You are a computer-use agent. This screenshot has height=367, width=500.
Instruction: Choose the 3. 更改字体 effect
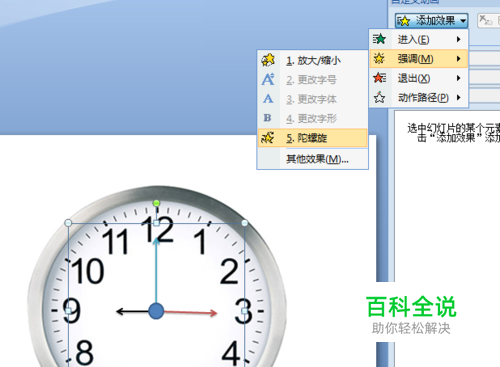click(x=313, y=99)
